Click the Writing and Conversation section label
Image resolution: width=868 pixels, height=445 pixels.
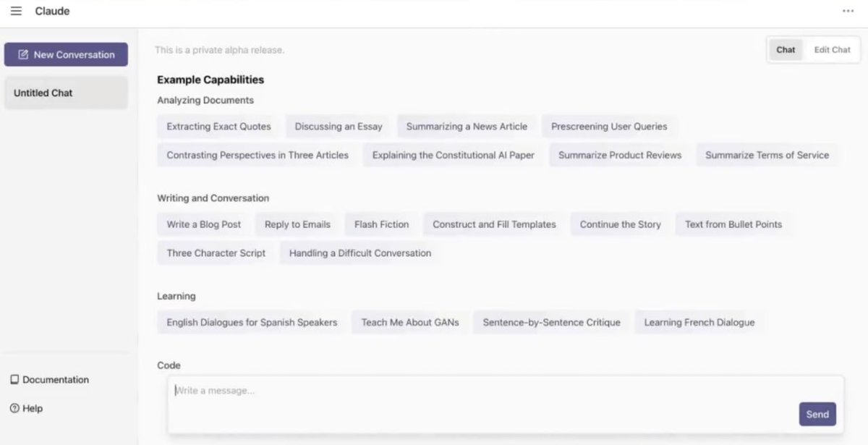pyautogui.click(x=213, y=198)
